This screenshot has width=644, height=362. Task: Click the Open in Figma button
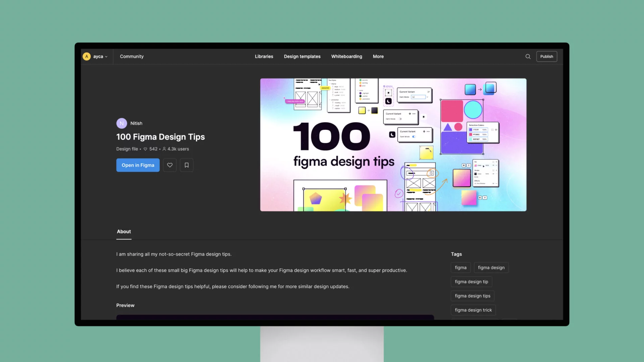(138, 165)
